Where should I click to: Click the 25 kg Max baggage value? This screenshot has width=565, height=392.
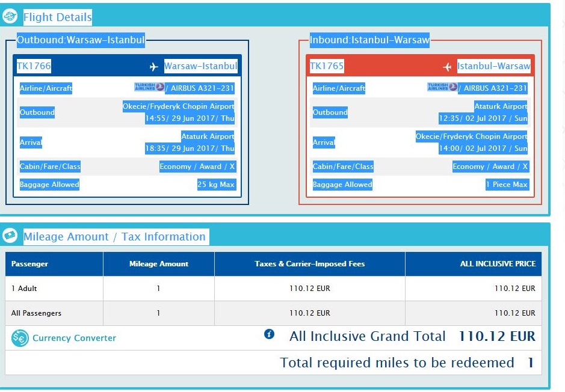tap(216, 185)
